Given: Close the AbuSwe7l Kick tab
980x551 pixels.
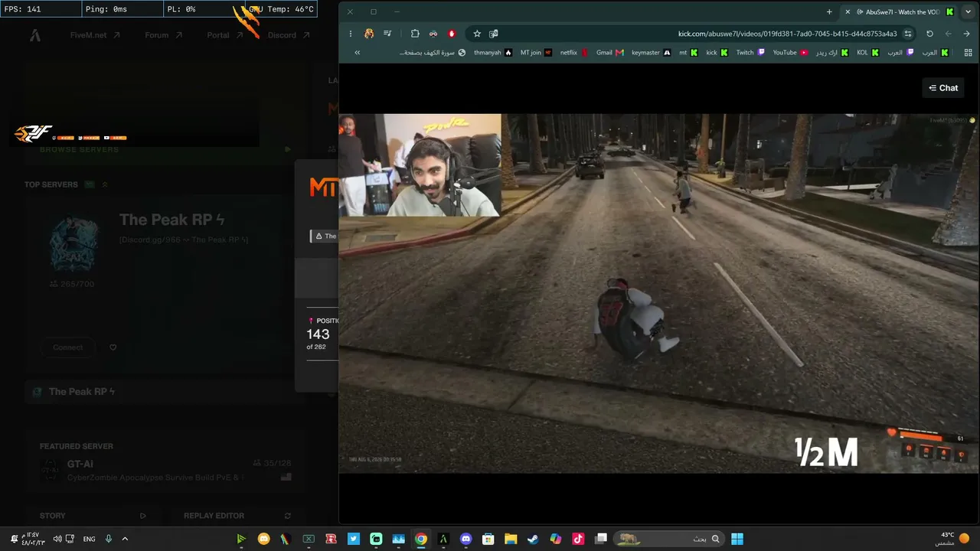Looking at the screenshot, I should (x=848, y=12).
